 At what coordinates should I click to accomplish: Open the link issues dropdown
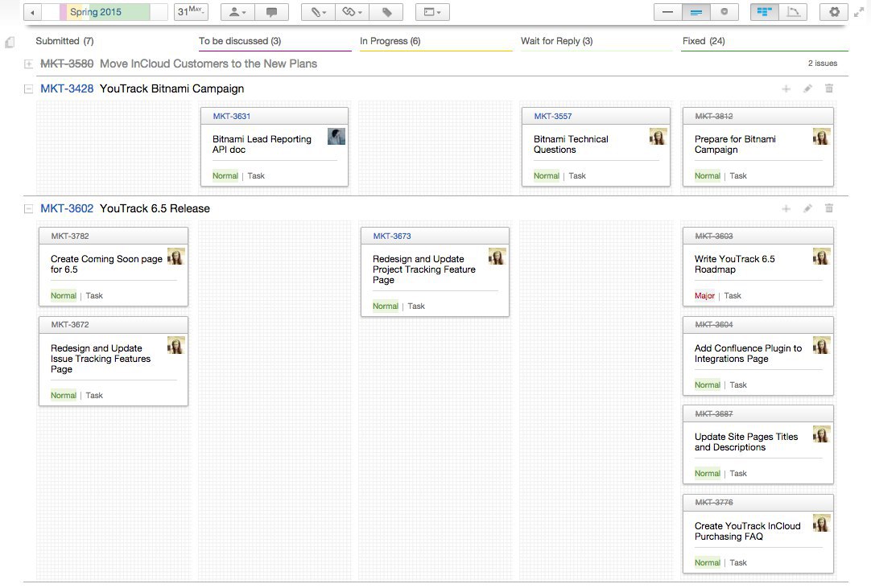(x=352, y=12)
